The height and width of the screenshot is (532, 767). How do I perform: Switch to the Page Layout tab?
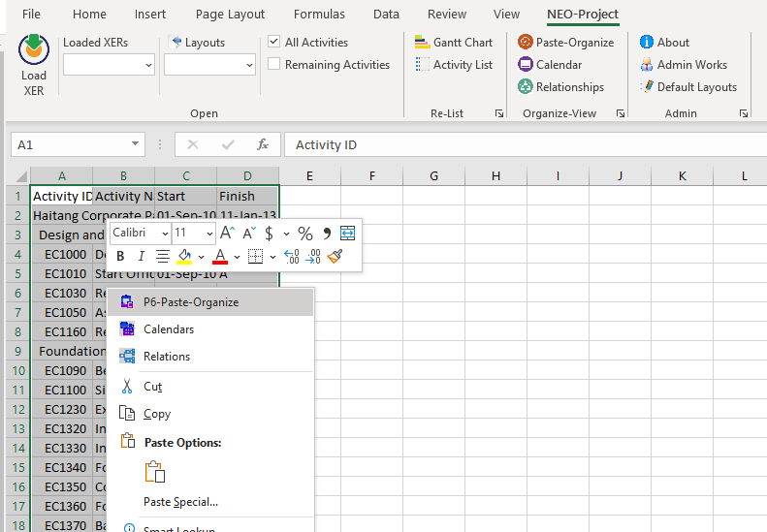(x=230, y=15)
